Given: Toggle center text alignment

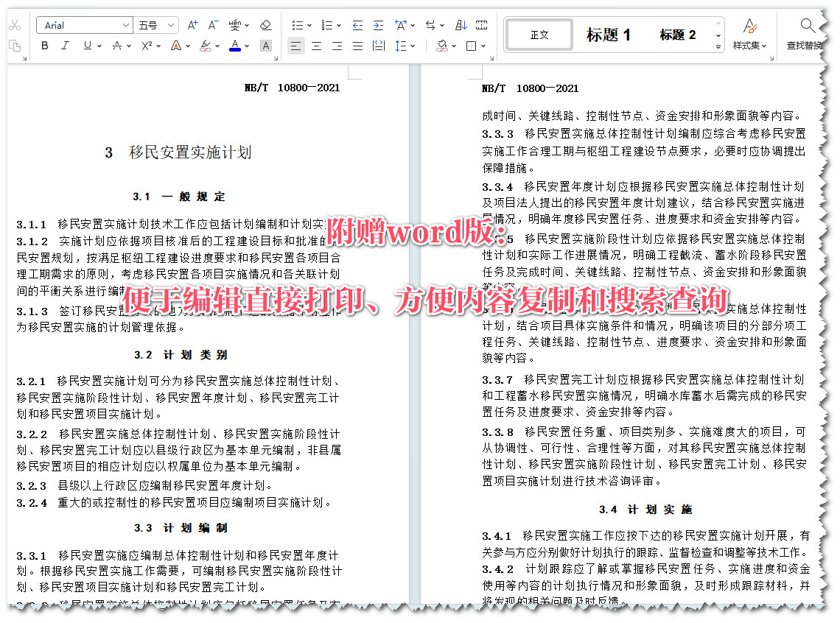Looking at the screenshot, I should coord(316,46).
